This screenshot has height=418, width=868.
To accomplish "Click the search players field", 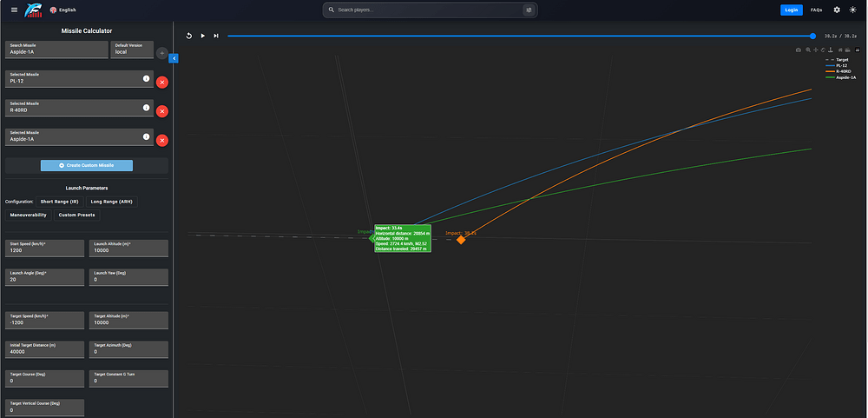I will tap(429, 10).
